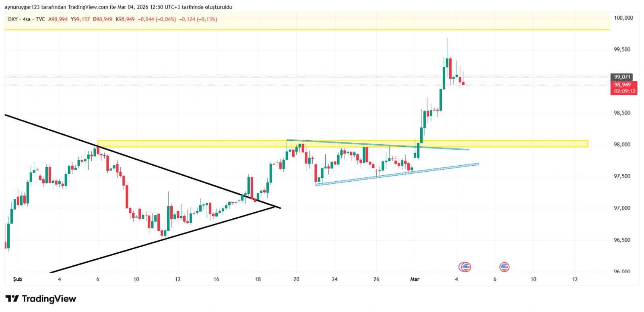Click the -0,044 (-0,04%) change value
Viewport: 644px width, 312px height.
pos(157,19)
